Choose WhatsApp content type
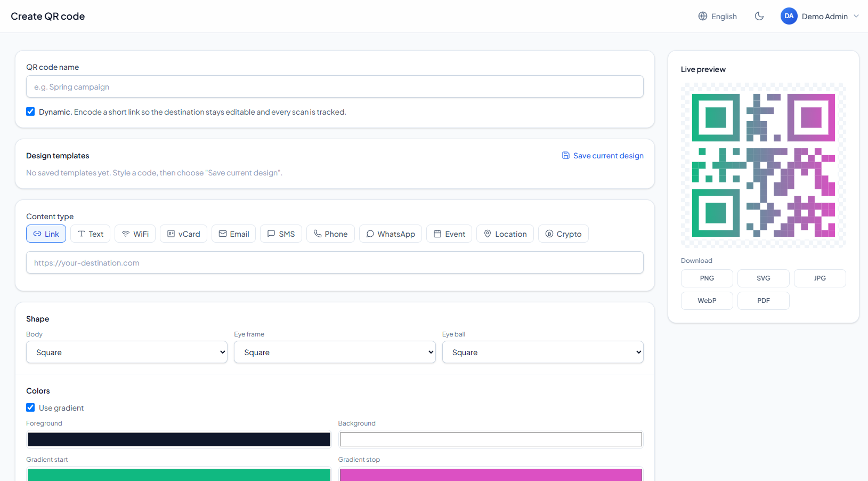The height and width of the screenshot is (481, 868). 391,234
